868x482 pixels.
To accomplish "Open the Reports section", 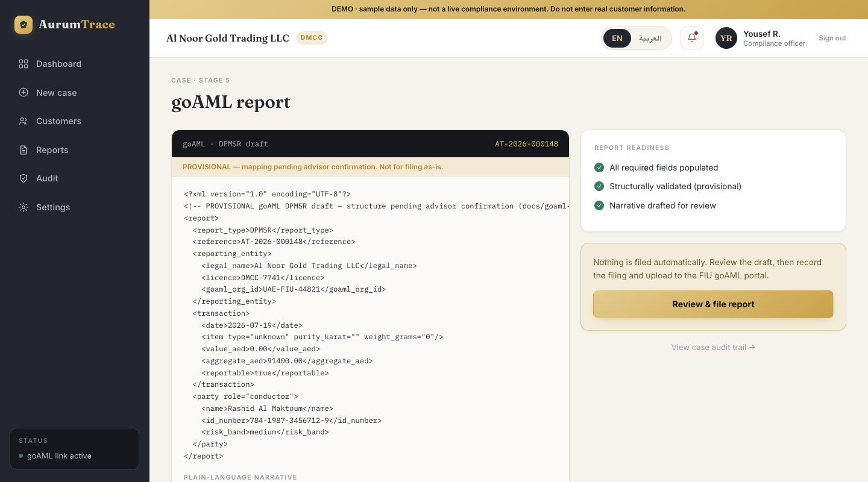I will coord(75,150).
